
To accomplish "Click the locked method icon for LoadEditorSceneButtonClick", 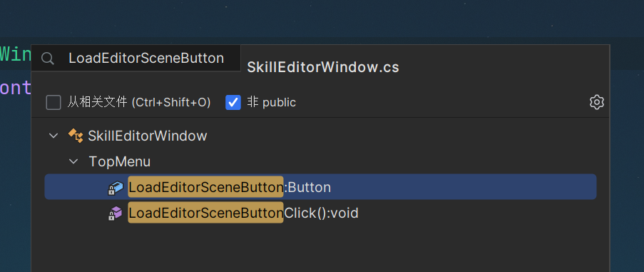I will pyautogui.click(x=116, y=213).
